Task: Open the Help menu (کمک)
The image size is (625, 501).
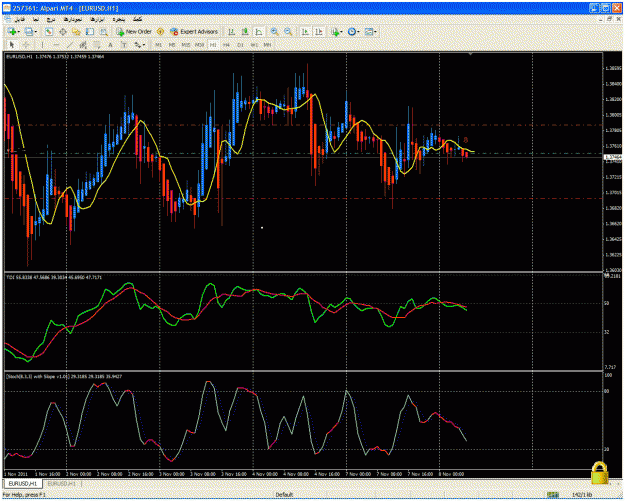Action: pos(137,19)
